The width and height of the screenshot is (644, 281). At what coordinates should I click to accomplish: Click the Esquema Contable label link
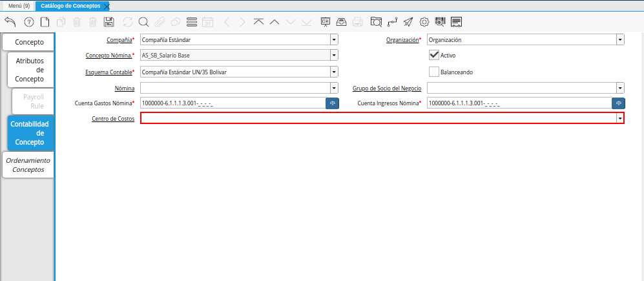click(x=108, y=72)
